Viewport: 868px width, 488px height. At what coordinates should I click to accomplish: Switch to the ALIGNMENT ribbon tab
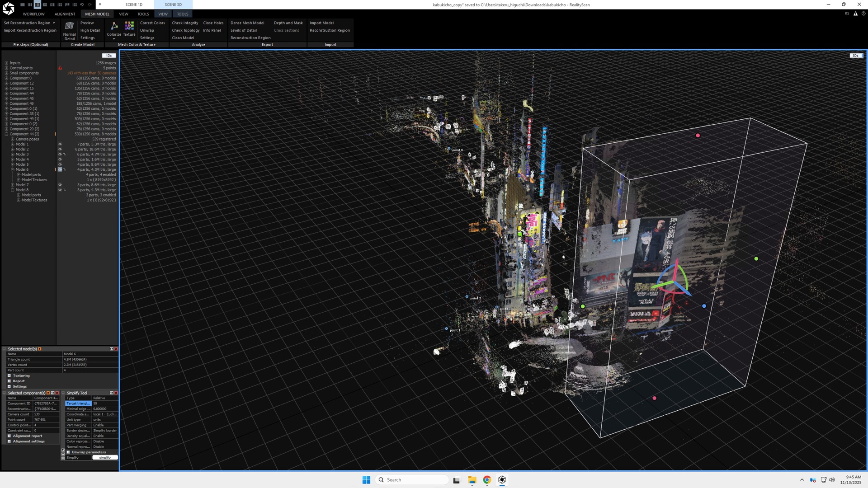[65, 14]
